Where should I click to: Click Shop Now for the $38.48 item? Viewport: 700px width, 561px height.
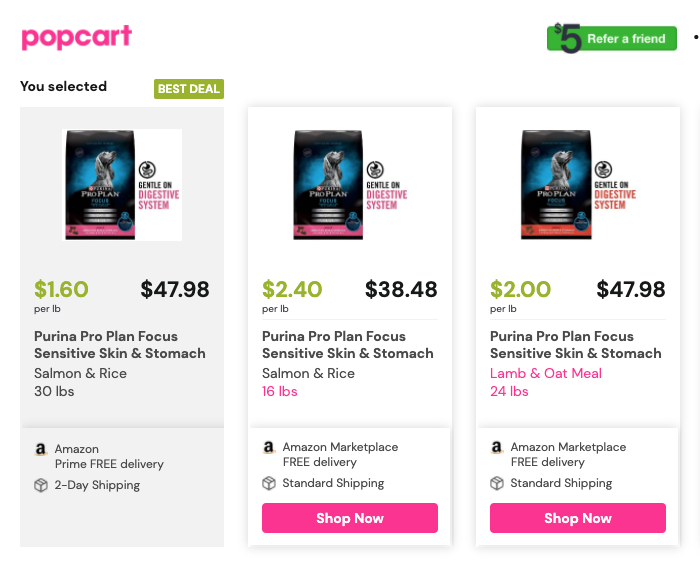[x=350, y=518]
